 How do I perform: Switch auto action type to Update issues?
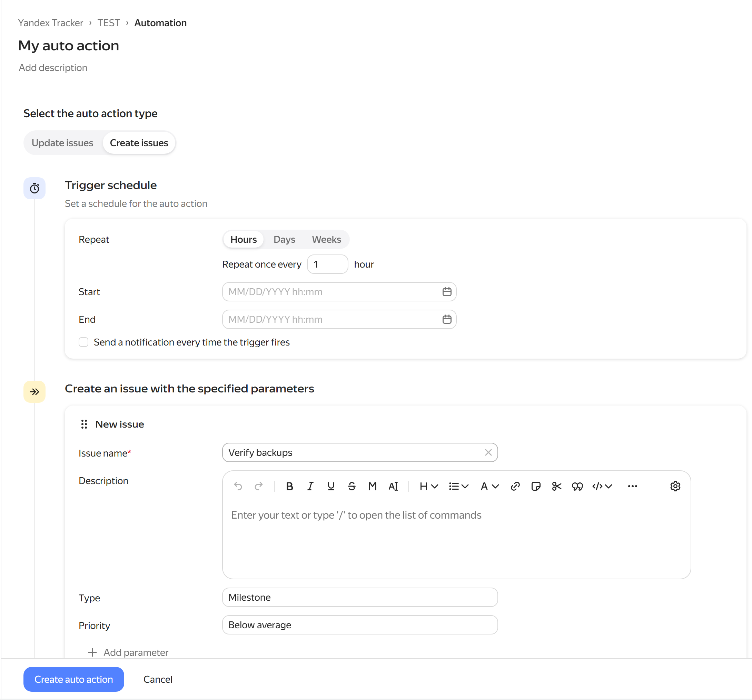[62, 143]
